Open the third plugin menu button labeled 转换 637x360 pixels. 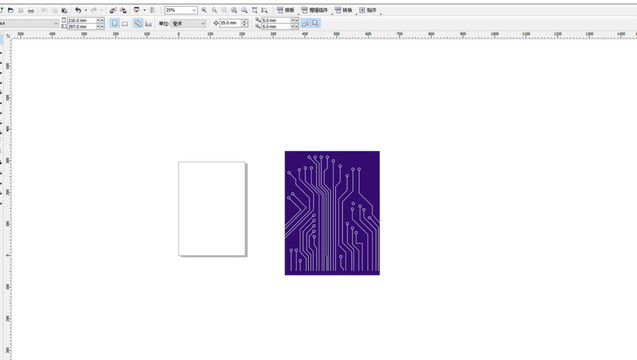(x=344, y=10)
